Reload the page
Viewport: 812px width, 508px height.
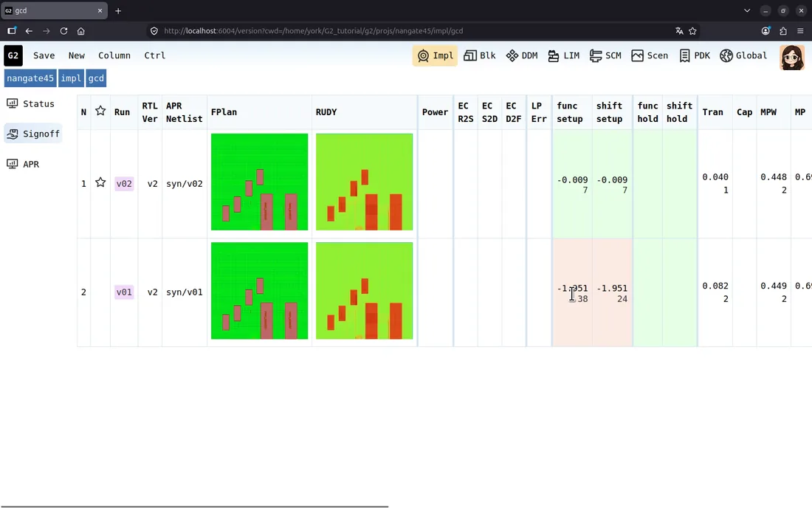(63, 31)
